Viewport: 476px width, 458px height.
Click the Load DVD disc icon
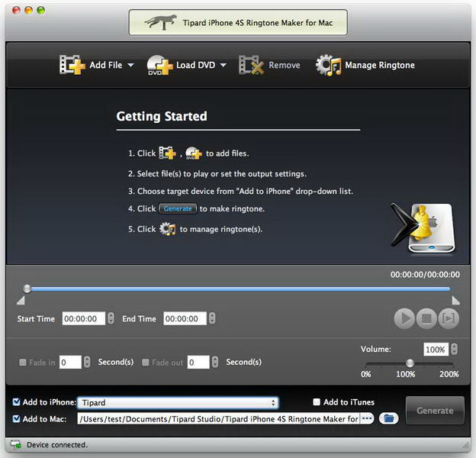159,65
